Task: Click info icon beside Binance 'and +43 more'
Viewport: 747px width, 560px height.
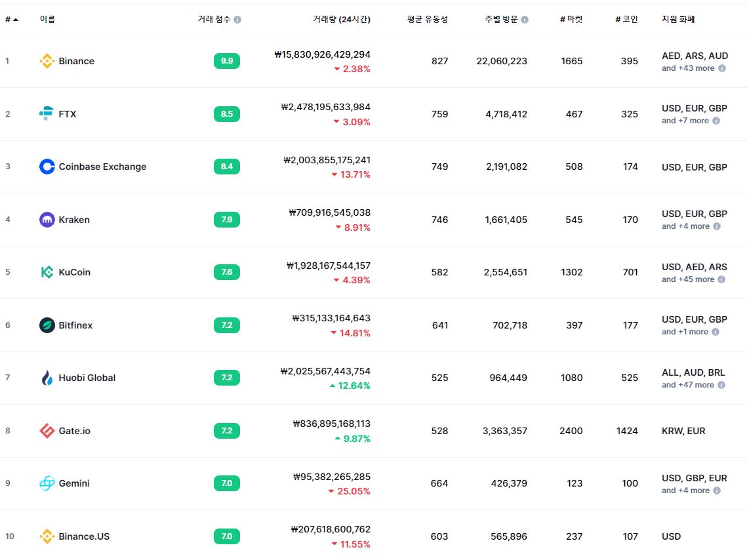Action: pos(722,68)
